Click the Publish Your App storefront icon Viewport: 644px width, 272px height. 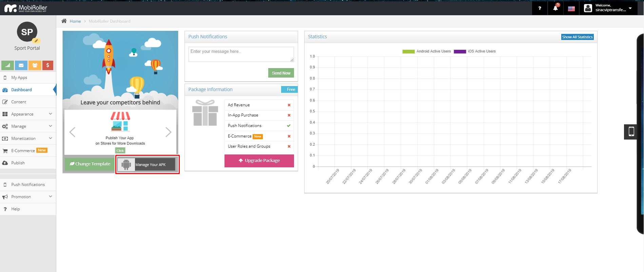[120, 122]
